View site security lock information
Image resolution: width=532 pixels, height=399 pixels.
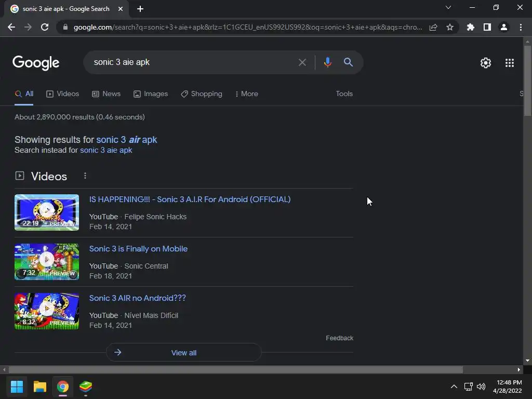(x=65, y=27)
